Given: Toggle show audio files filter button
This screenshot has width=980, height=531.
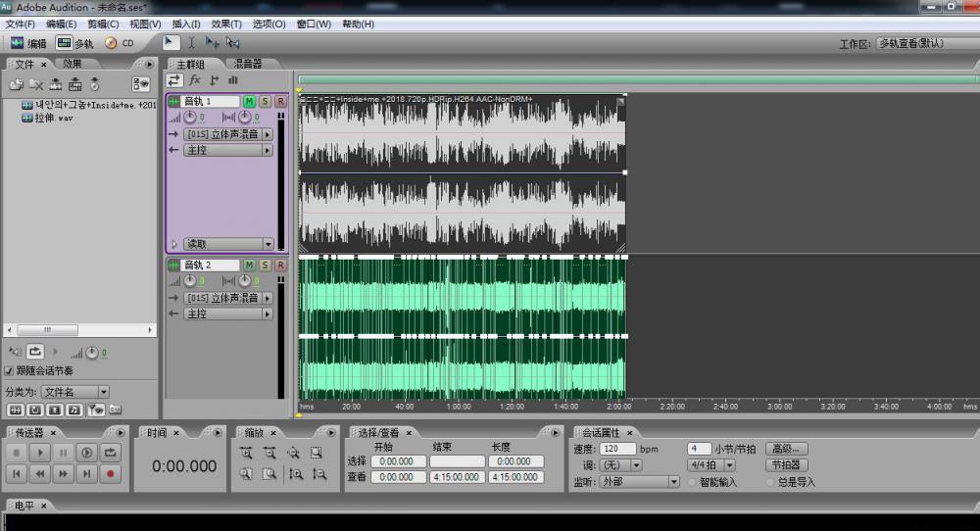Looking at the screenshot, I should [x=16, y=410].
